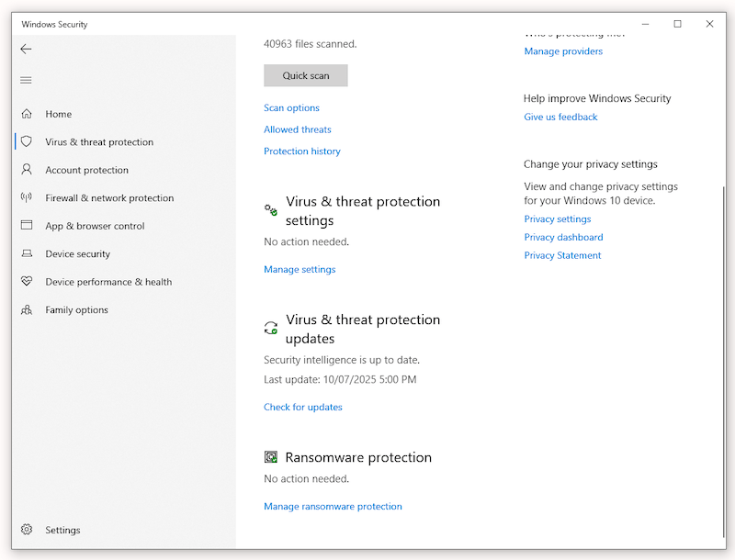Click the back arrow icon
Viewport: 735px width, 560px height.
coord(26,50)
